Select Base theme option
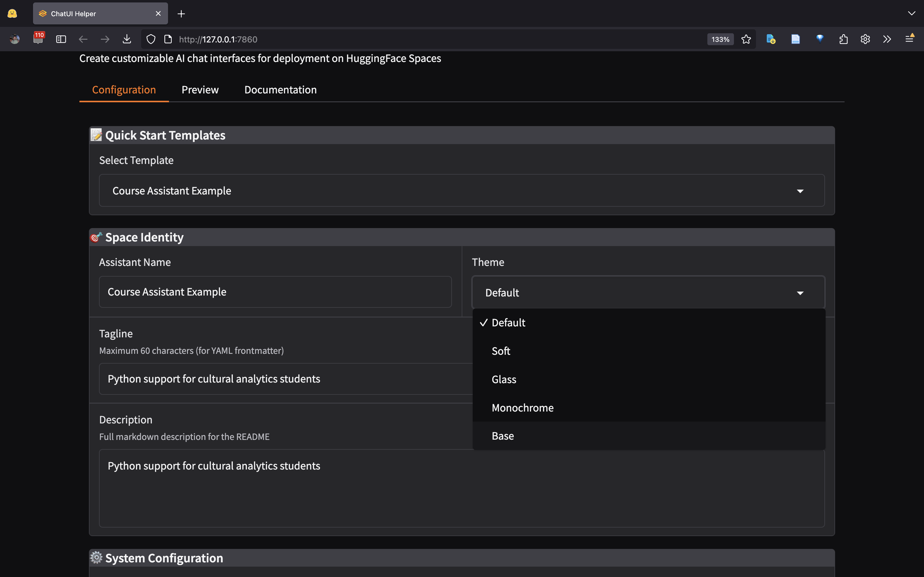Screen dimensions: 924x577 [502, 436]
